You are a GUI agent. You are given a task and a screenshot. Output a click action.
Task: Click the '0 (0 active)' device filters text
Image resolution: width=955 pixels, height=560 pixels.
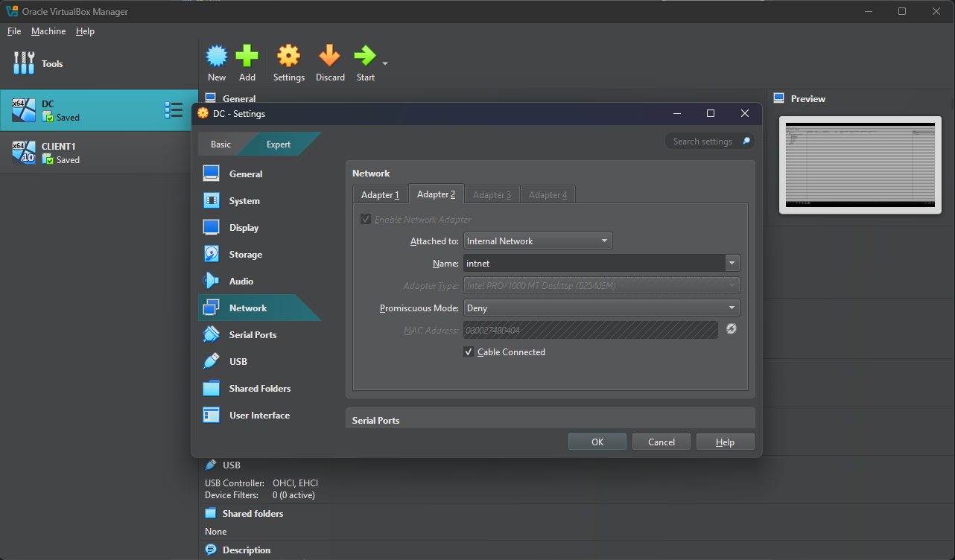tap(294, 495)
